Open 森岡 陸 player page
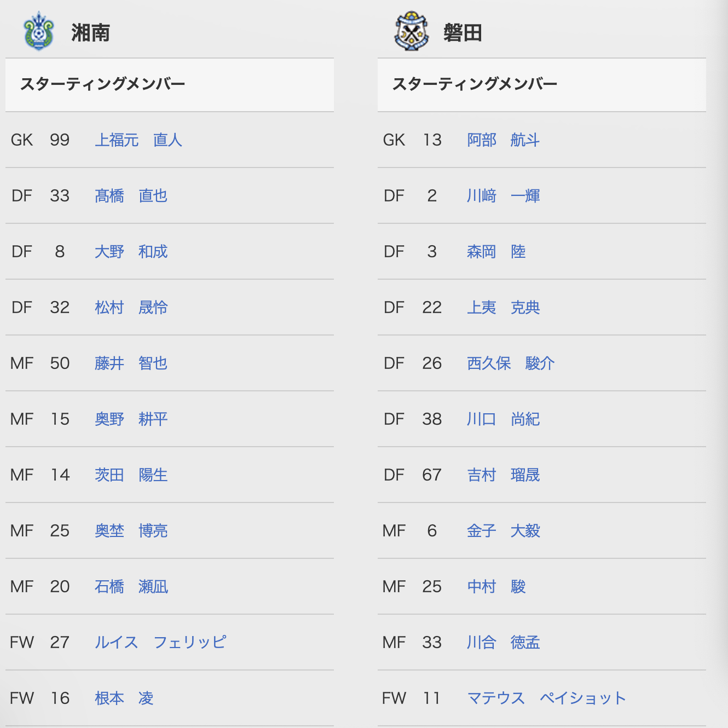This screenshot has width=728, height=728. coord(496,252)
